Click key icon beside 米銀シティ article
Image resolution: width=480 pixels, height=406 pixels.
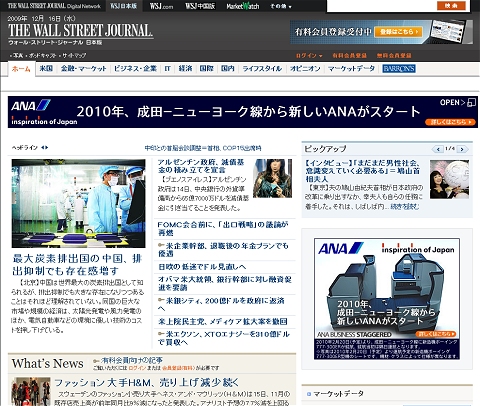coord(161,300)
